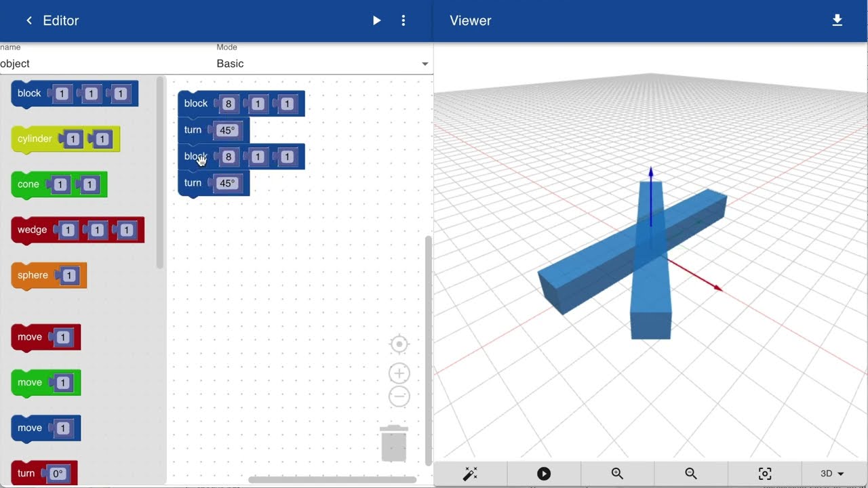Click the "Viewer" title text
The image size is (868, 488).
pyautogui.click(x=471, y=20)
